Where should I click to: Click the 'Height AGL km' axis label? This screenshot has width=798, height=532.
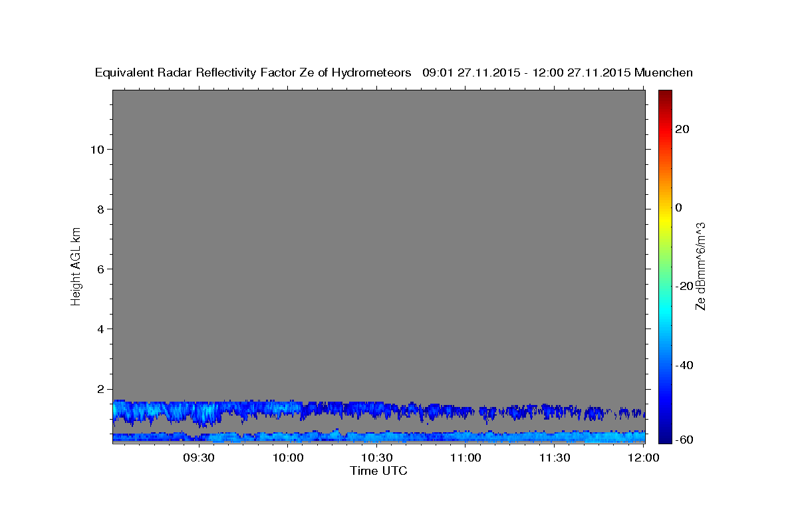pyautogui.click(x=76, y=265)
